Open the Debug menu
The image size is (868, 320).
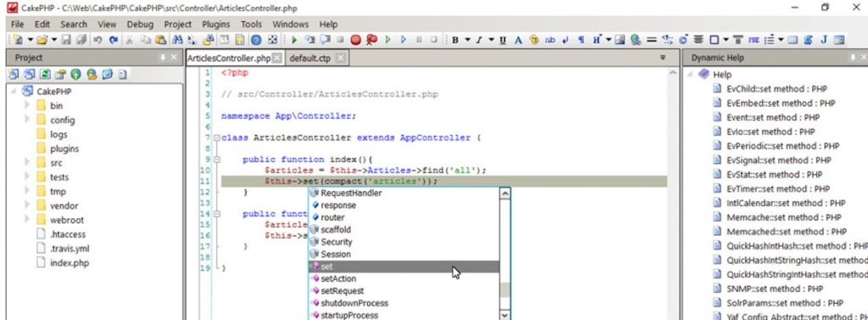click(x=140, y=25)
